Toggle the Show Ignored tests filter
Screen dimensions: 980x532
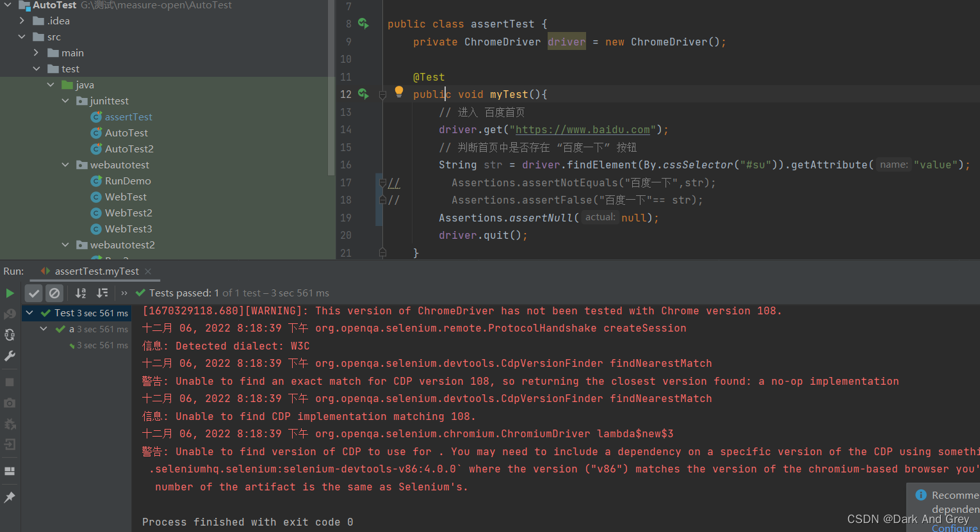[54, 293]
